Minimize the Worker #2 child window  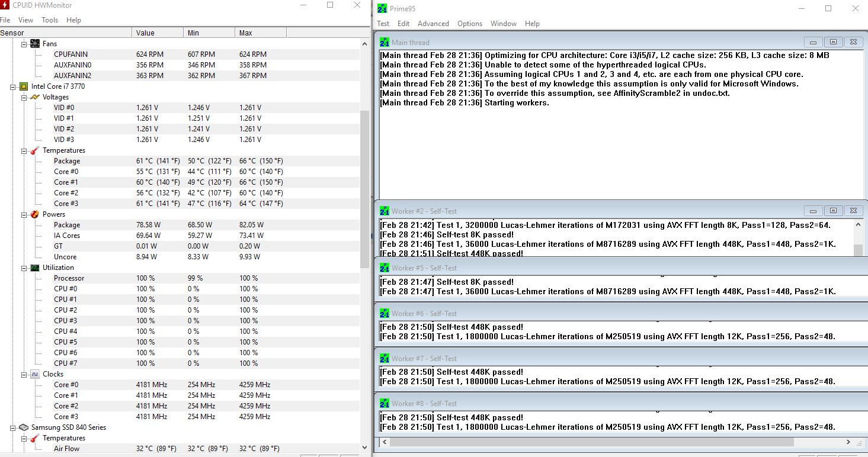pos(813,211)
